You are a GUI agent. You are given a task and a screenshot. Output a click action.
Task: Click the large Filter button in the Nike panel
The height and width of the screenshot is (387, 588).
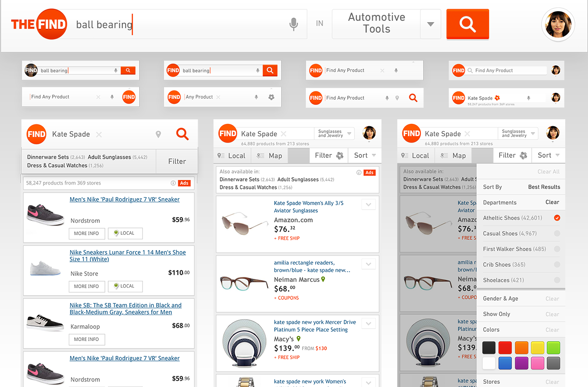[177, 161]
